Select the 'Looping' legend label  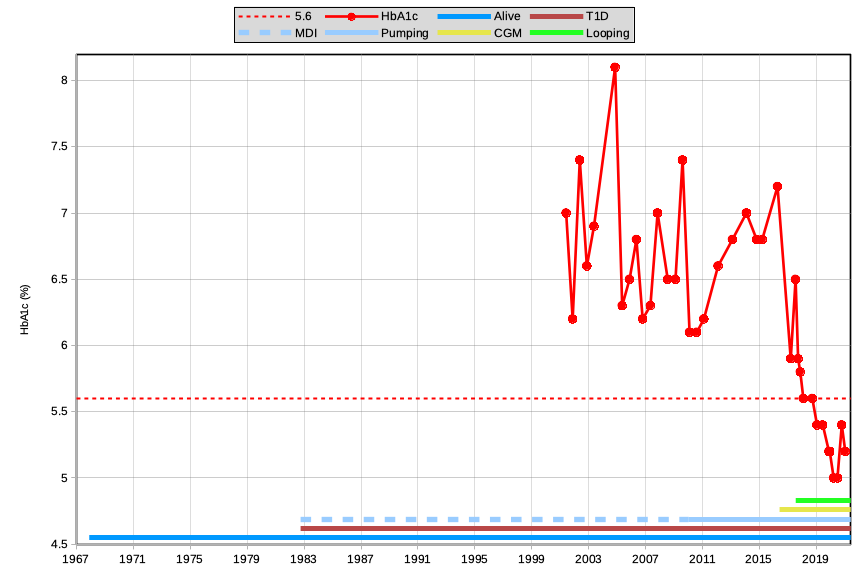pos(608,33)
